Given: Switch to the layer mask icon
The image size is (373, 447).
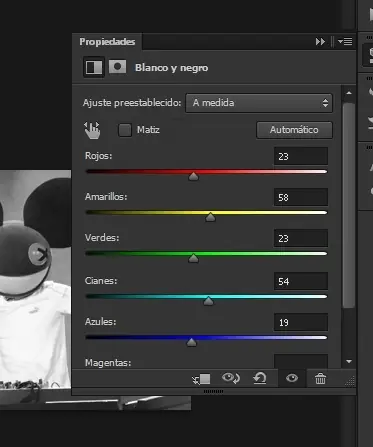Looking at the screenshot, I should (117, 67).
